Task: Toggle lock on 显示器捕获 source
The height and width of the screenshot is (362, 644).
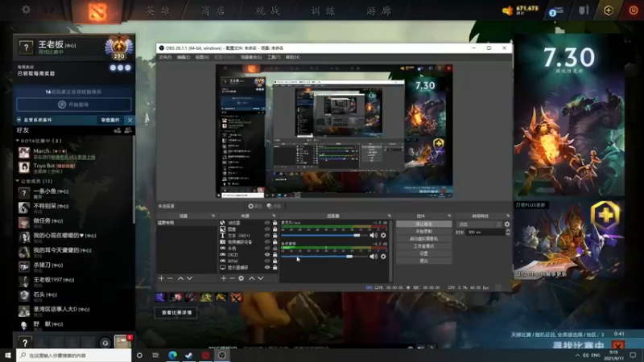Action: (x=275, y=267)
